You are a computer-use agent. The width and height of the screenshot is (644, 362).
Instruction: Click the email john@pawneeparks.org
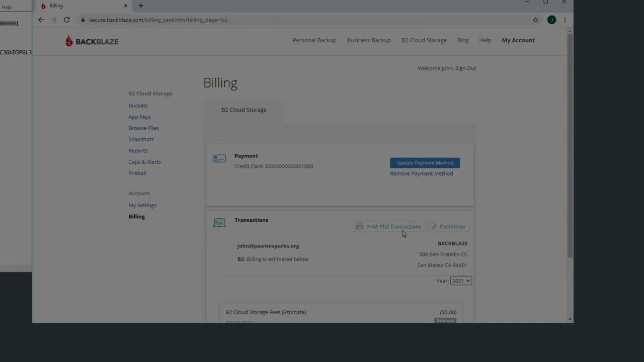tap(268, 246)
